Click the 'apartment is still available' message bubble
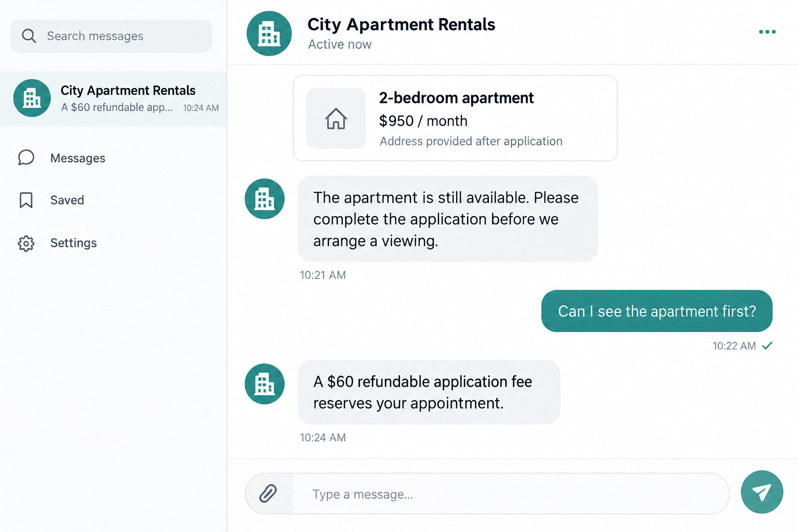798x532 pixels. click(448, 219)
